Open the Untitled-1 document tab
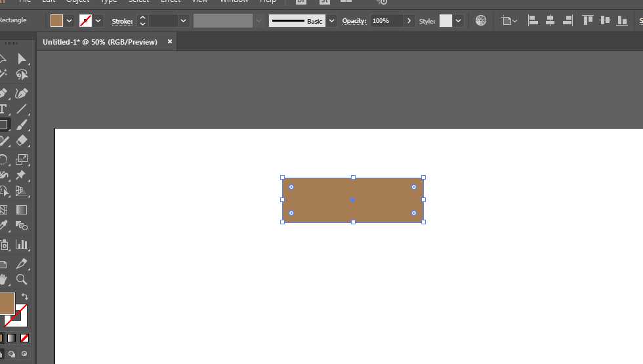The height and width of the screenshot is (364, 643). (100, 42)
